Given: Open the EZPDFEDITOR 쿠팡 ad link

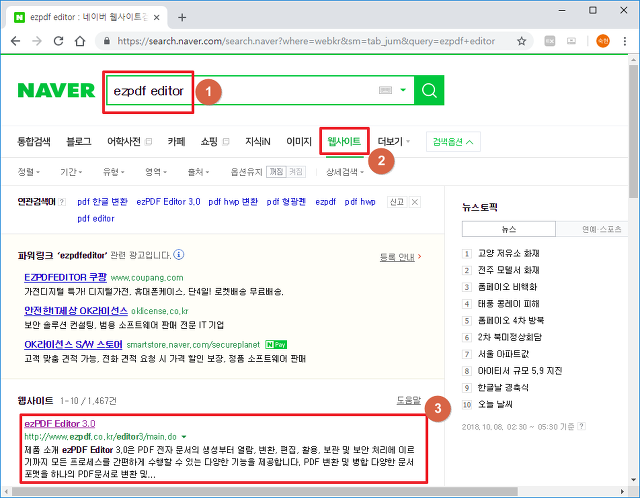Looking at the screenshot, I should [x=65, y=277].
